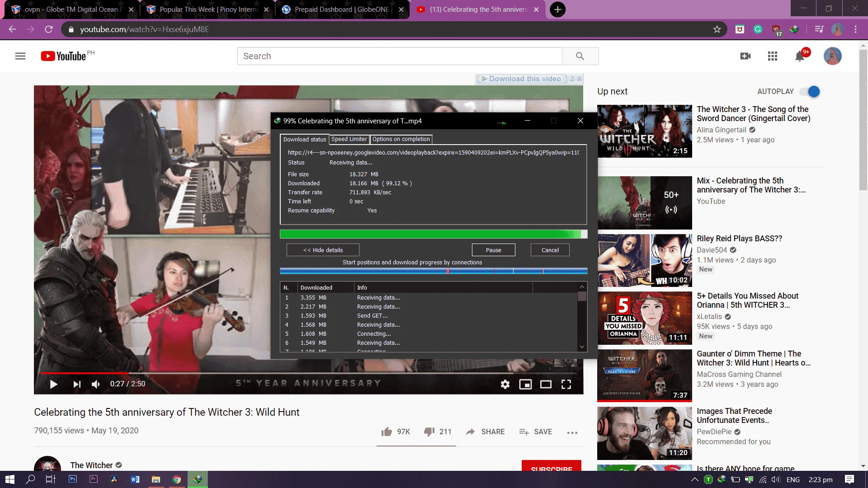This screenshot has height=488, width=868.
Task: Open PewDiePie Images That Precede video thumbnail
Action: click(644, 433)
